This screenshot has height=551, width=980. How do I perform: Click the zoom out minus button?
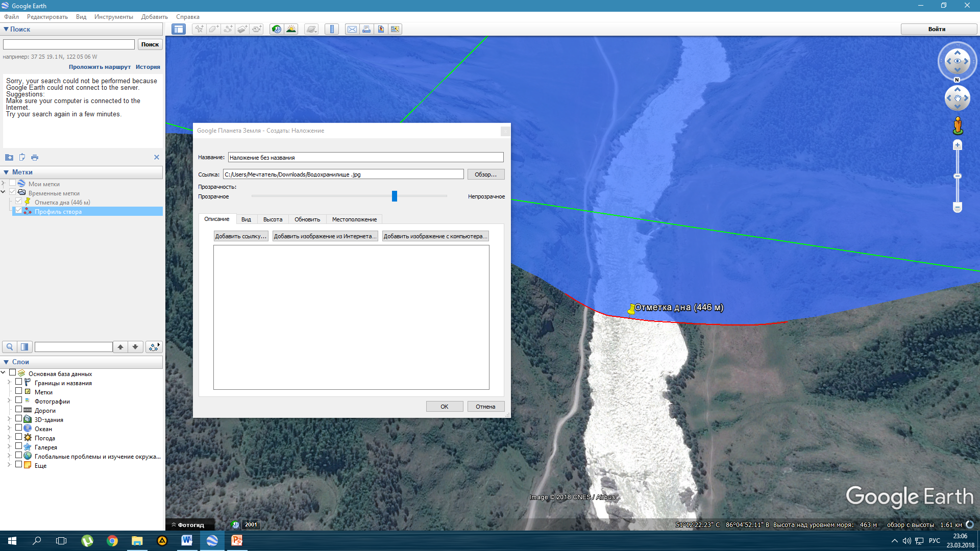958,207
